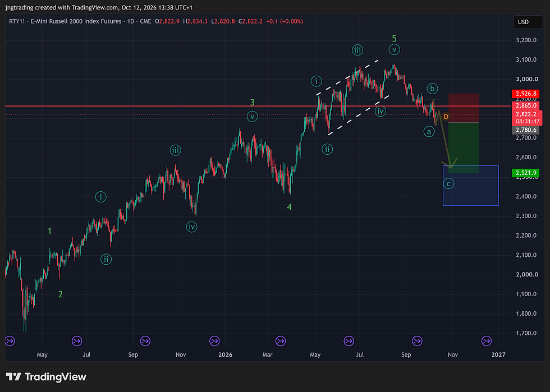Click the 2027 label on time axis

click(498, 354)
